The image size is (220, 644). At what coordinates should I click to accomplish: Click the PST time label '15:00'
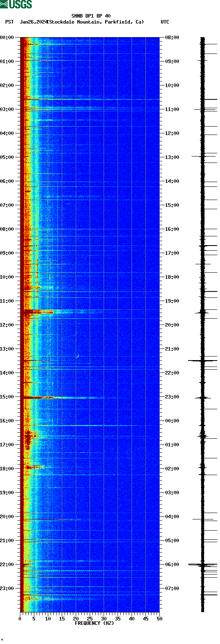coord(7,397)
